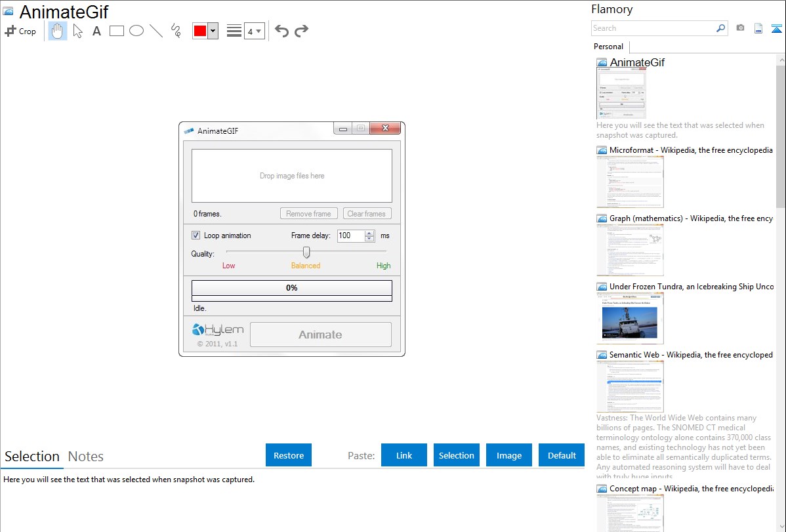786x532 pixels.
Task: Click the 0% progress bar
Action: (x=292, y=288)
